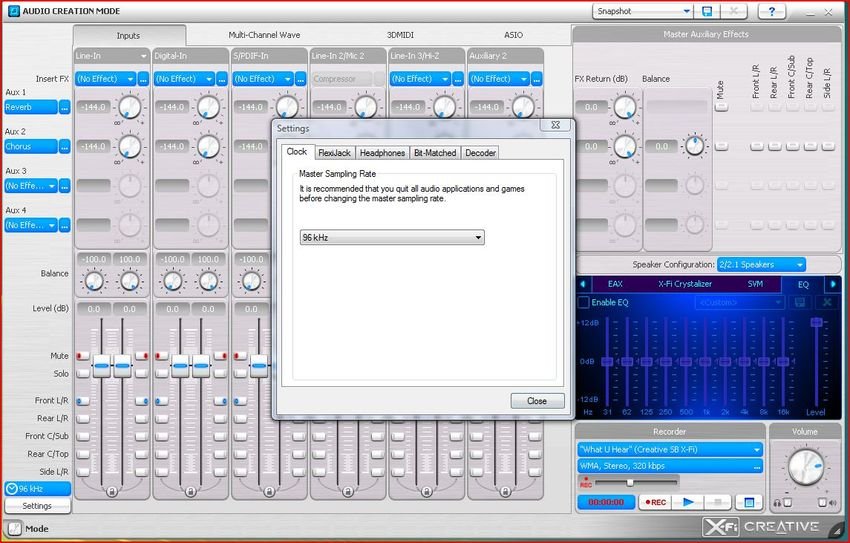Open the FlexiJack tab in Settings
Screen dimensions: 850x543
[334, 153]
